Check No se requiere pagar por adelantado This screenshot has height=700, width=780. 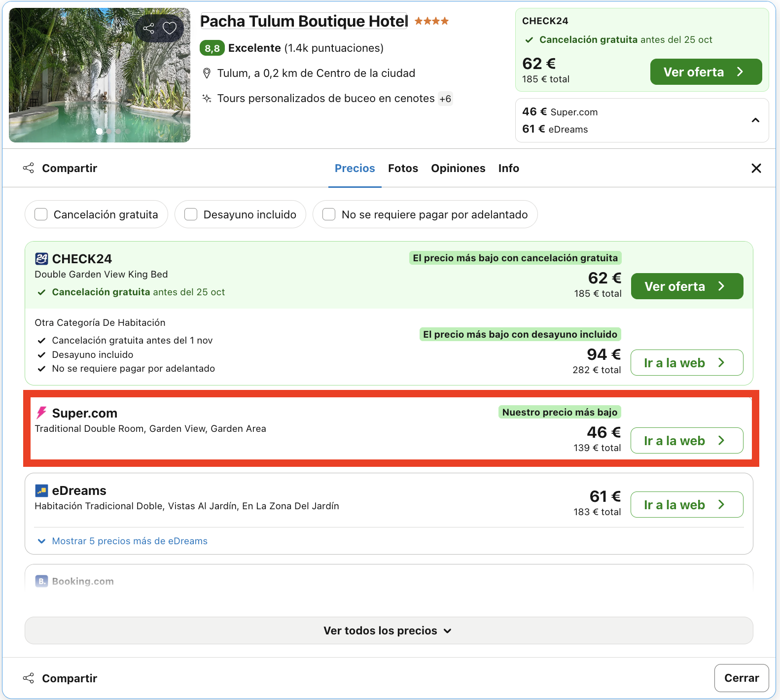[329, 214]
